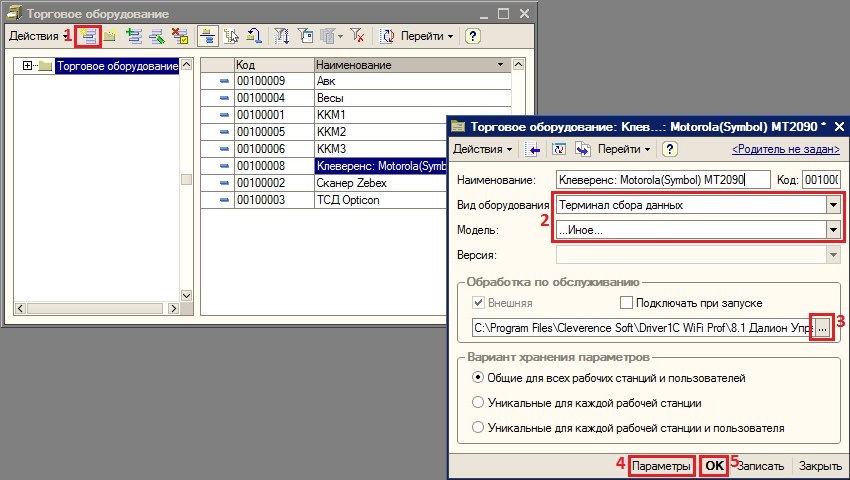Click the tree panel horizontal scrollbar track

click(x=95, y=309)
